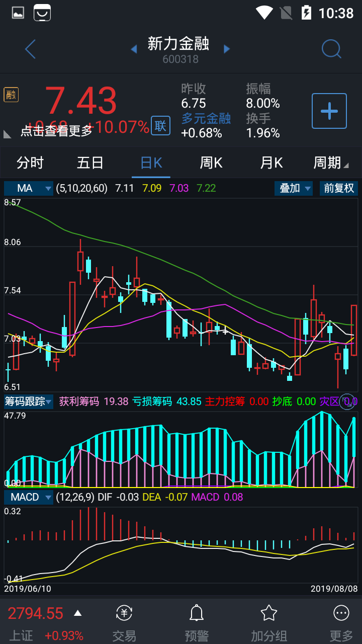Open 更多 ellipsis icon

coord(341,613)
